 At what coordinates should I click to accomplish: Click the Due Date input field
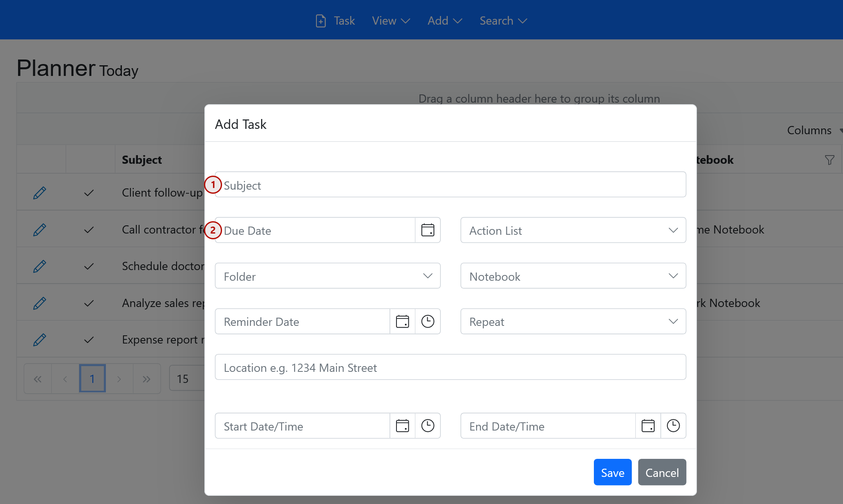(315, 230)
